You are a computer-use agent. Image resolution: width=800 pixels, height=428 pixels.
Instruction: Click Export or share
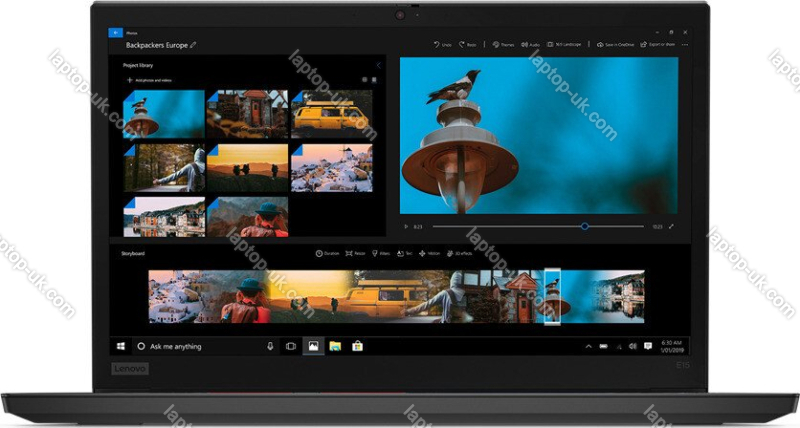(x=660, y=44)
